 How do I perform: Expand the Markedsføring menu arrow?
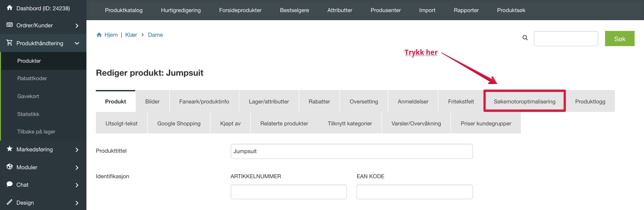[x=77, y=150]
